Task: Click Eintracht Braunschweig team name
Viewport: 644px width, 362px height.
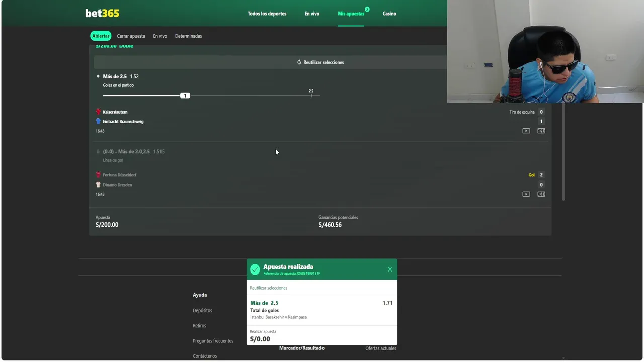Action: [x=123, y=121]
